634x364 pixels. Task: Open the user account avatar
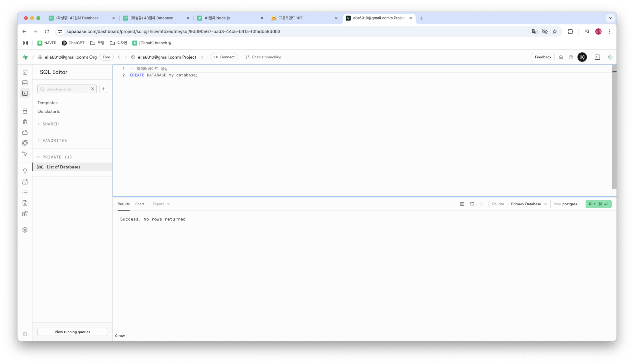point(582,57)
